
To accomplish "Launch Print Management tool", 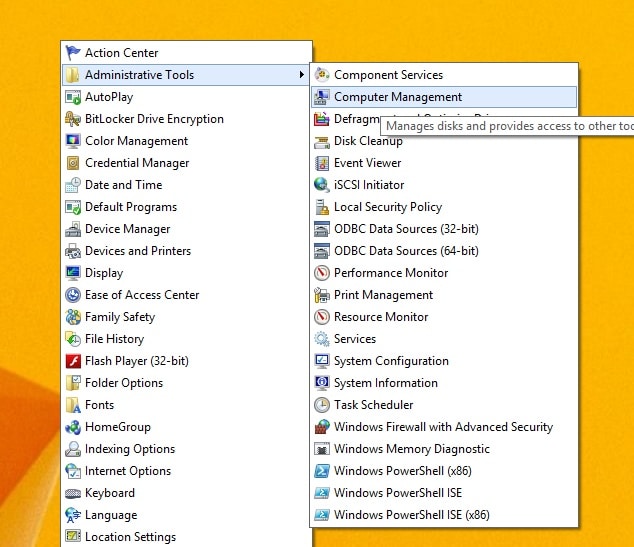I will pos(444,295).
